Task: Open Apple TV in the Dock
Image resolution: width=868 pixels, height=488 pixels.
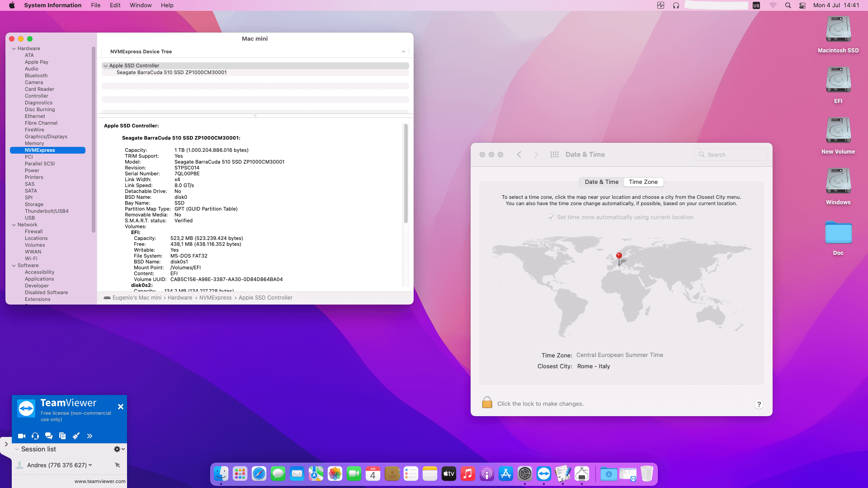Action: pyautogui.click(x=449, y=474)
